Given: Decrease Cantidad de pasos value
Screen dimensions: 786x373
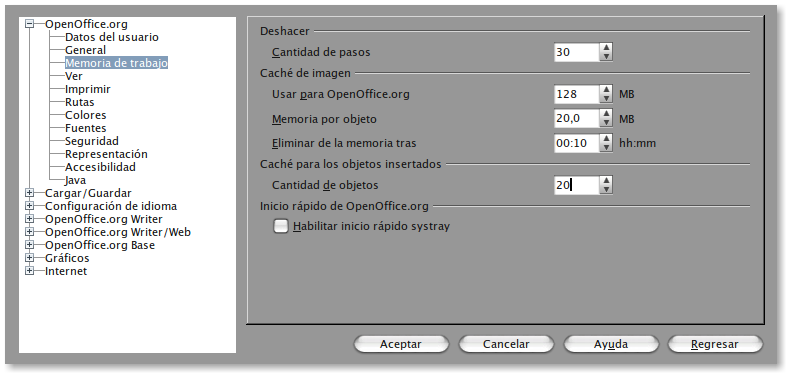Looking at the screenshot, I should click(607, 57).
